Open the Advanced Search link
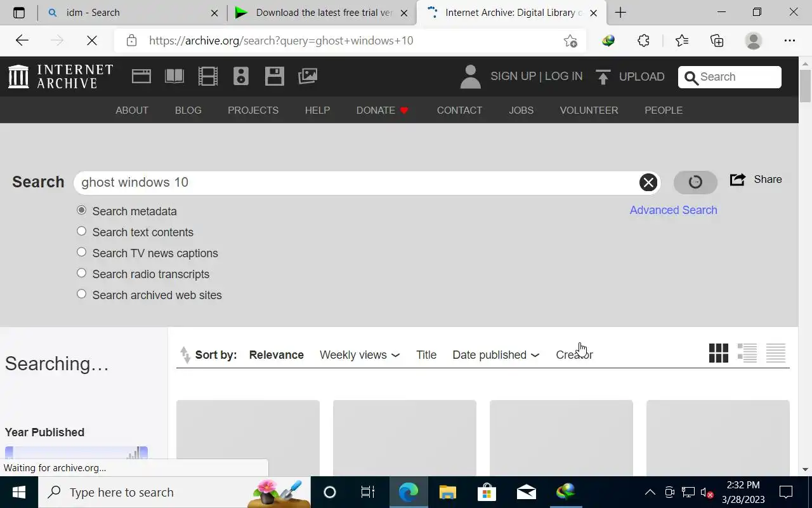Image resolution: width=812 pixels, height=508 pixels. 673,210
